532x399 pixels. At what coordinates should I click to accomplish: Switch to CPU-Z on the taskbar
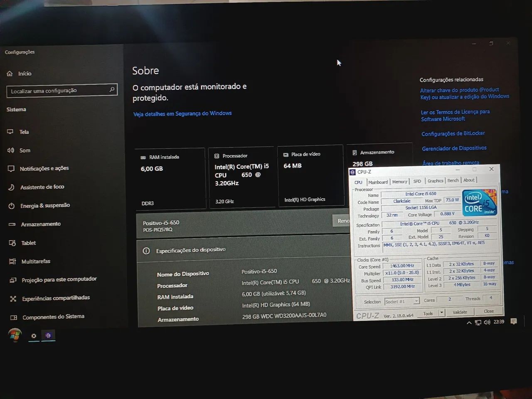[48, 335]
